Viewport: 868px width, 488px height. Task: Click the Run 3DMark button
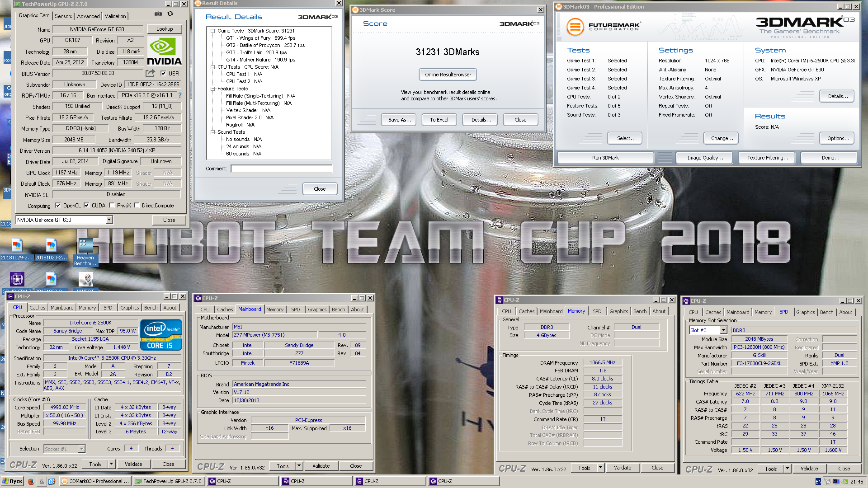[x=605, y=158]
